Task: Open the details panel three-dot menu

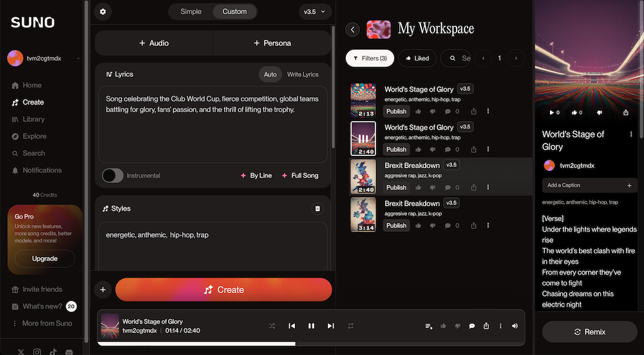Action: [x=631, y=135]
